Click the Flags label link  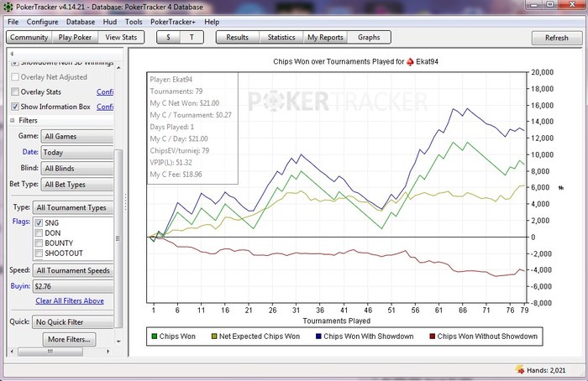(21, 222)
